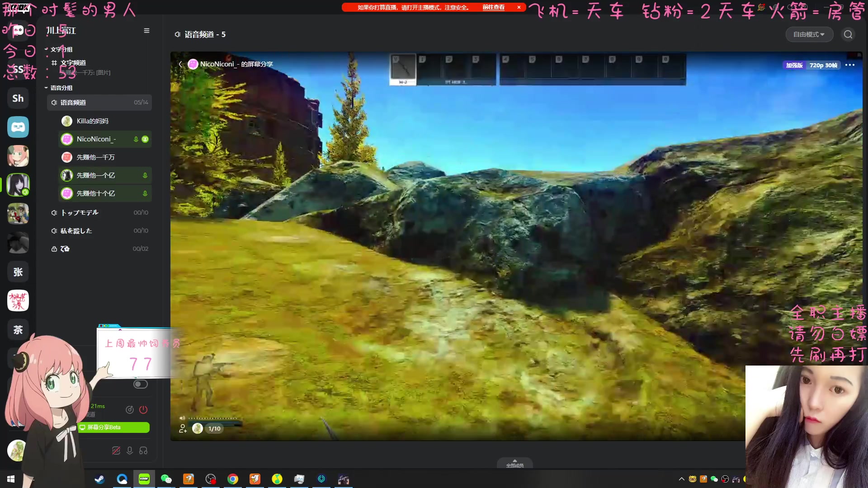868x488 pixels.
Task: Mute microphone in the bottom user panel
Action: pyautogui.click(x=130, y=450)
